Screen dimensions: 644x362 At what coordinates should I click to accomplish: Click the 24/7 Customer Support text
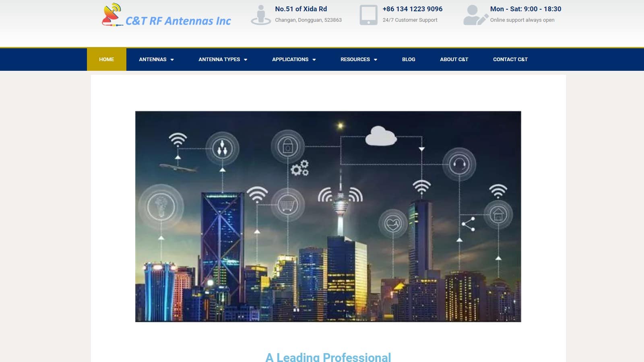coord(410,20)
